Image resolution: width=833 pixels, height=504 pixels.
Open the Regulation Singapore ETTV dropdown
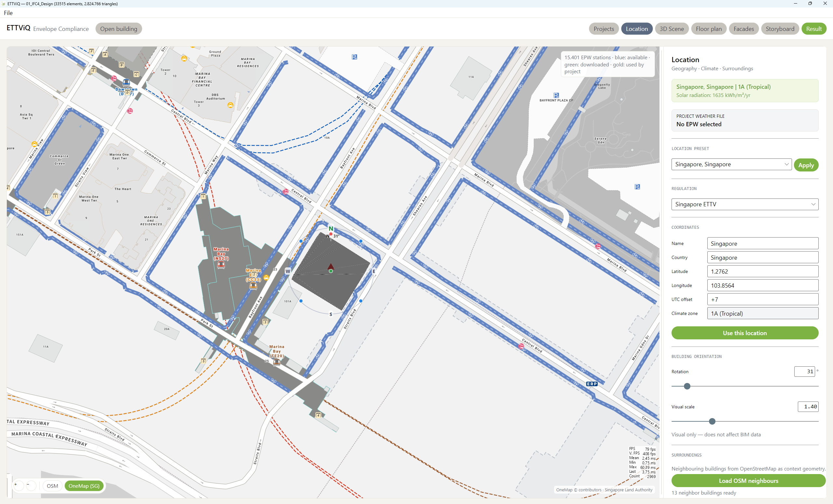click(x=745, y=204)
